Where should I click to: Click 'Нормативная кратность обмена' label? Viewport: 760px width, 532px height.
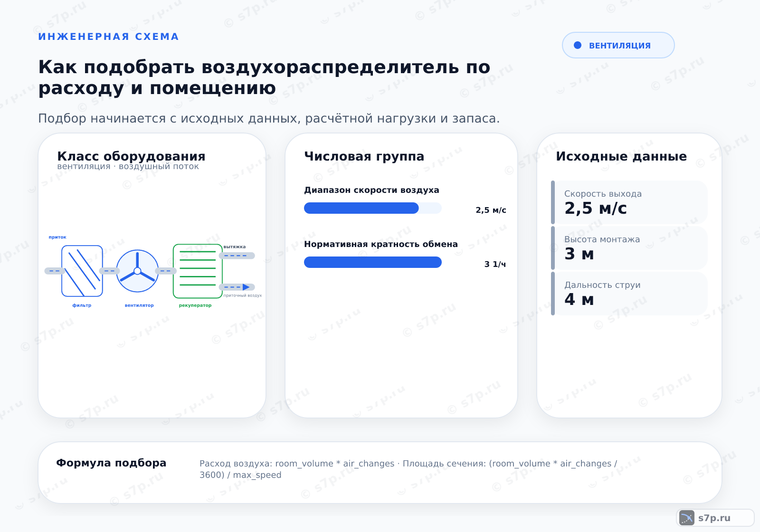[381, 244]
